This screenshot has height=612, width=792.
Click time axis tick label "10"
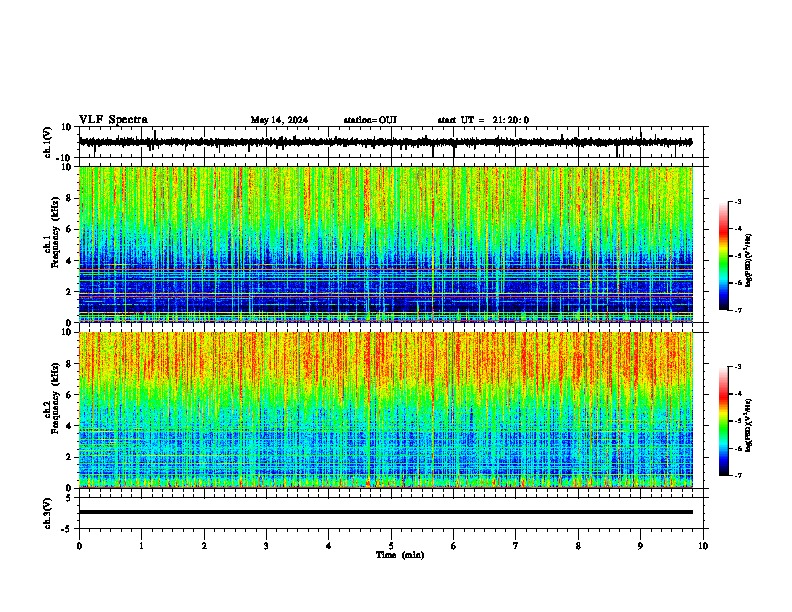click(703, 546)
